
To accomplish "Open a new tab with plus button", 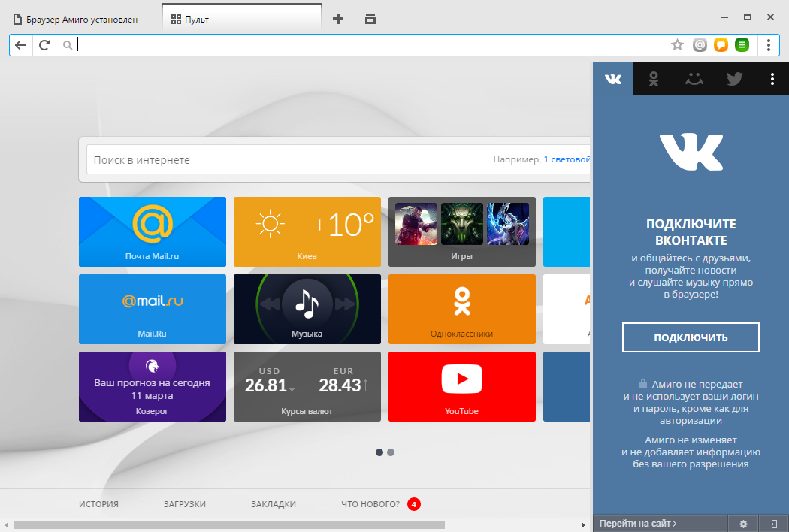I will pos(338,19).
